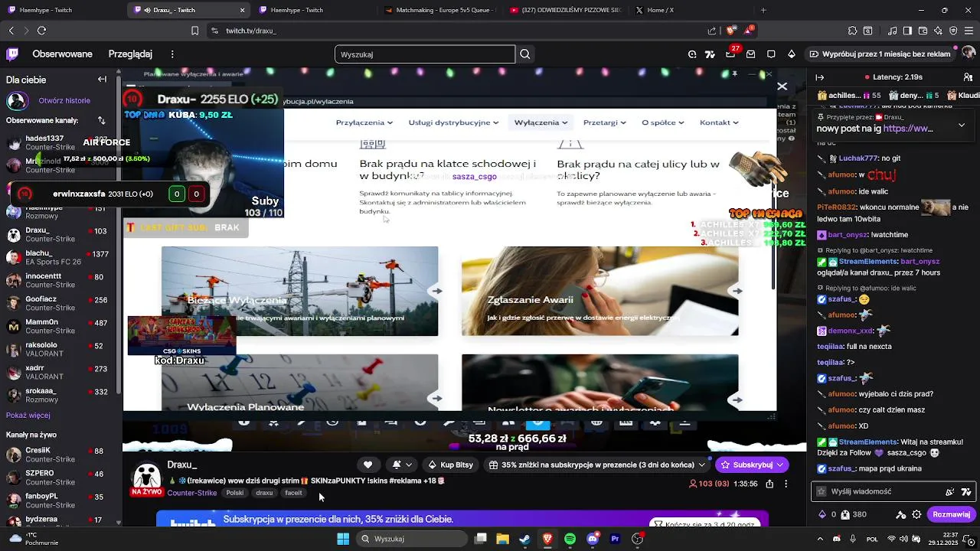
Task: Open the Brave Wallet icon
Action: tap(923, 31)
